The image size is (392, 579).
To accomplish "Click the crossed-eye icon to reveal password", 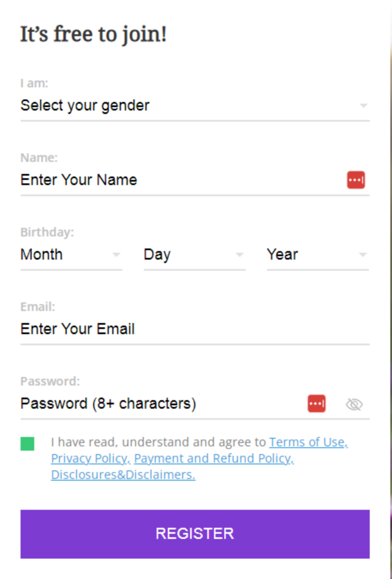I will (354, 403).
